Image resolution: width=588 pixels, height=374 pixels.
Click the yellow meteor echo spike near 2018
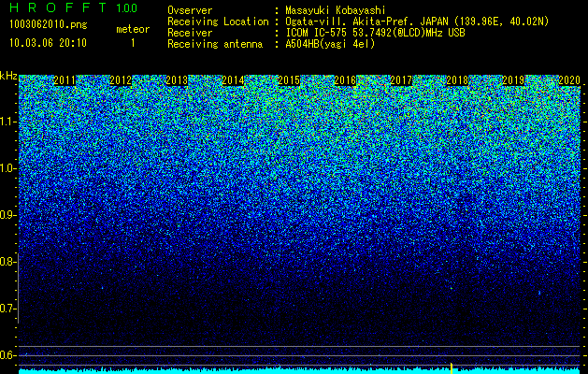(452, 368)
